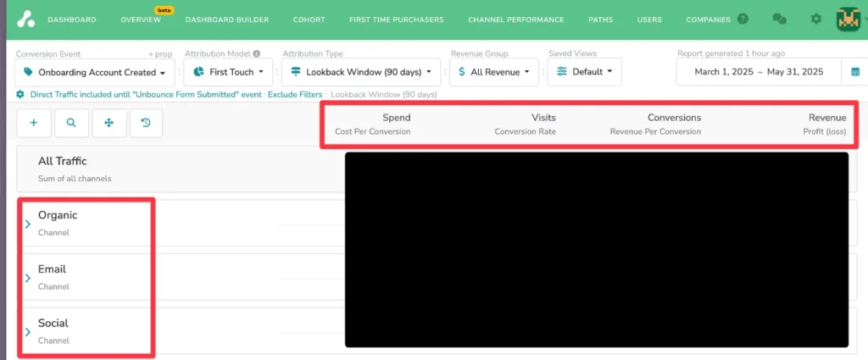Expand the Email channel chevron
This screenshot has width=868, height=360.
28,278
